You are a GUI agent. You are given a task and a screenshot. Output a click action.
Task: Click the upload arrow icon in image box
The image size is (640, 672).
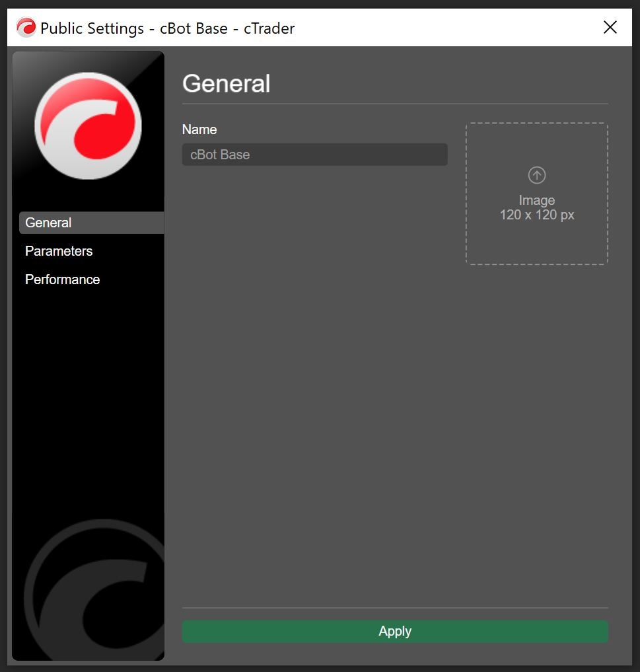click(x=536, y=175)
